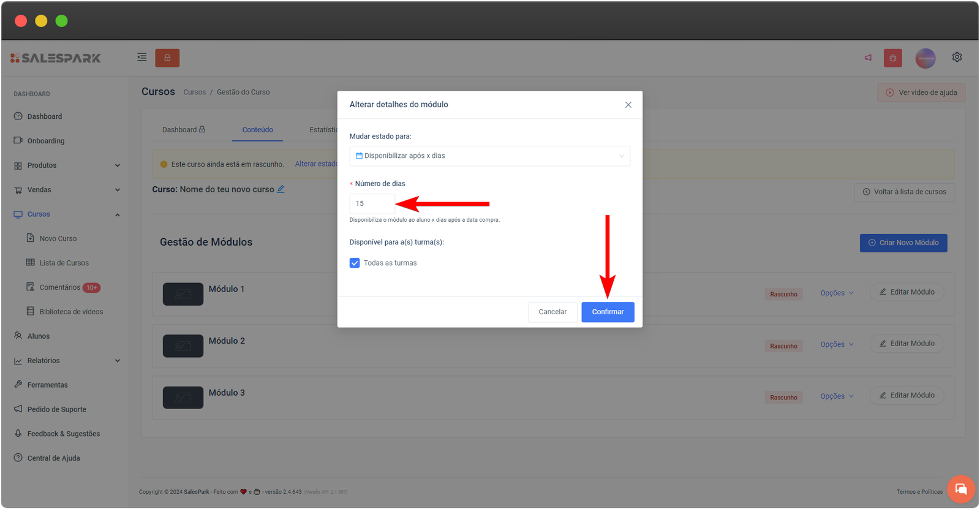Open Lista de Cursos in sidebar

[64, 263]
